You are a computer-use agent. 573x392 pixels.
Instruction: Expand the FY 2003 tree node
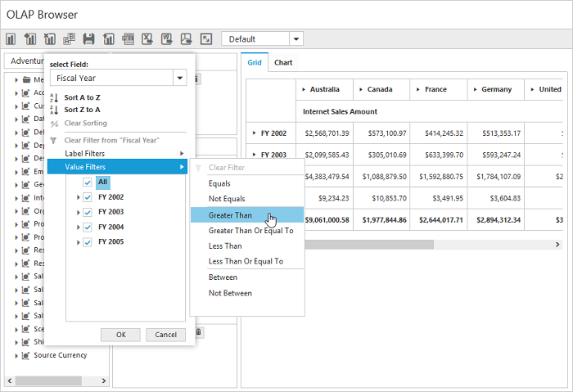point(79,212)
